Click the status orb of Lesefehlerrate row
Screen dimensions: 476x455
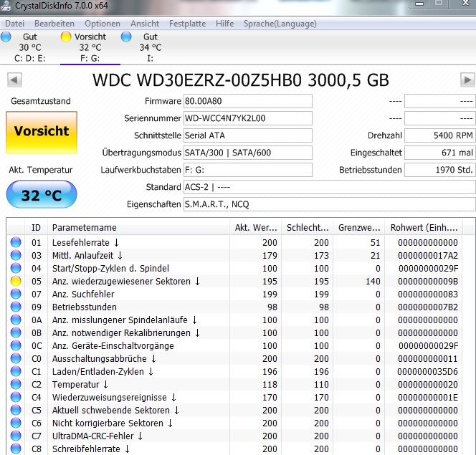pos(16,242)
